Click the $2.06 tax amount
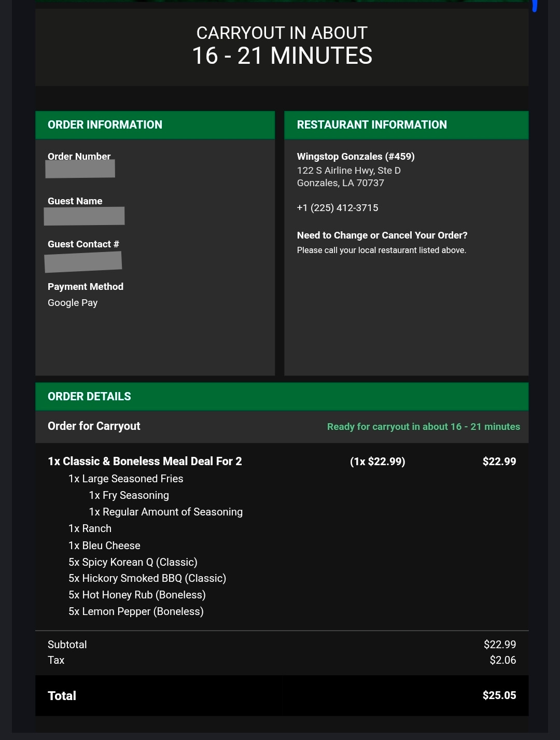Image resolution: width=560 pixels, height=740 pixels. [502, 660]
